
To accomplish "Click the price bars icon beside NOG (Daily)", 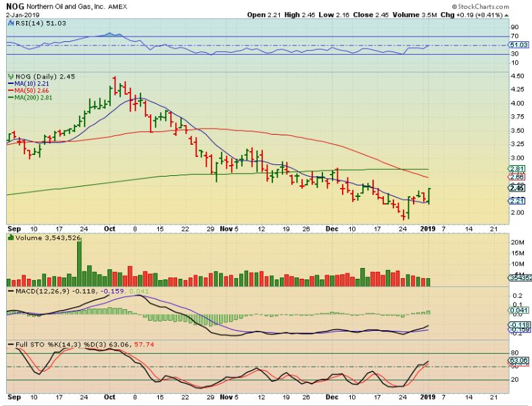I will 11,76.
